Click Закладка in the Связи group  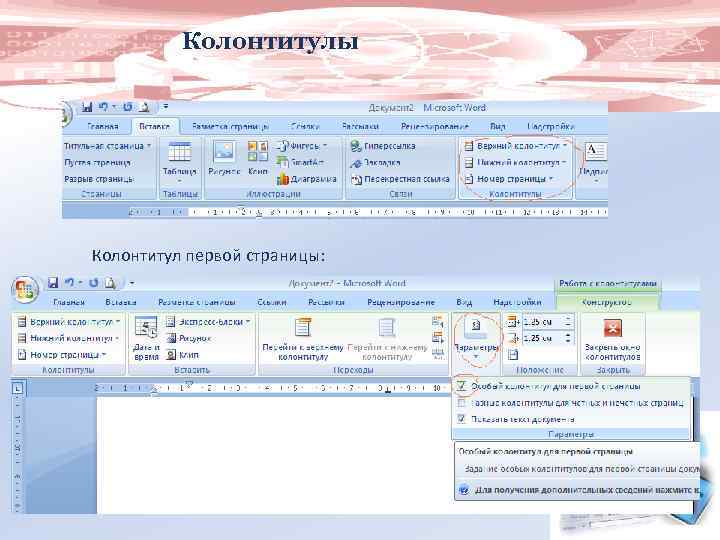[375, 163]
